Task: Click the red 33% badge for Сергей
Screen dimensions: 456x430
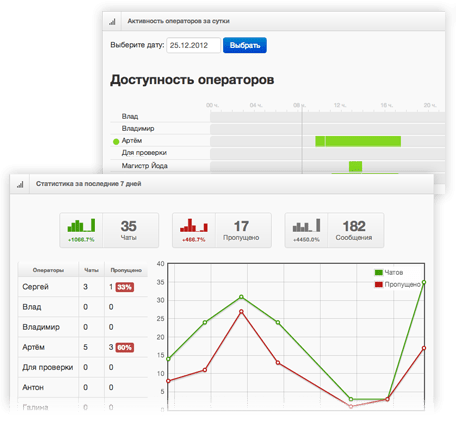Action: (125, 287)
